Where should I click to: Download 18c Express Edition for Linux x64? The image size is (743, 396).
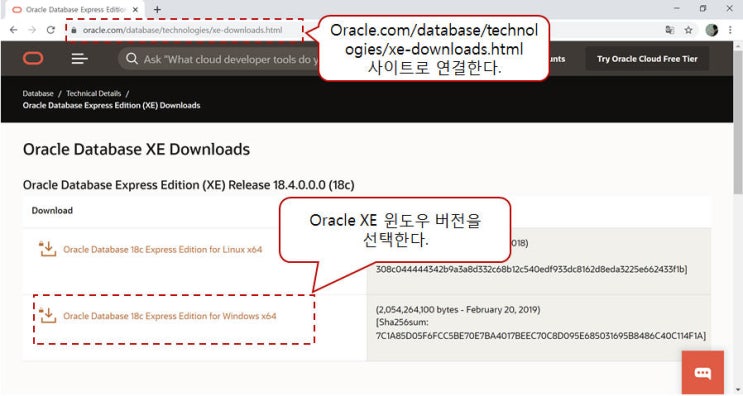pyautogui.click(x=163, y=249)
